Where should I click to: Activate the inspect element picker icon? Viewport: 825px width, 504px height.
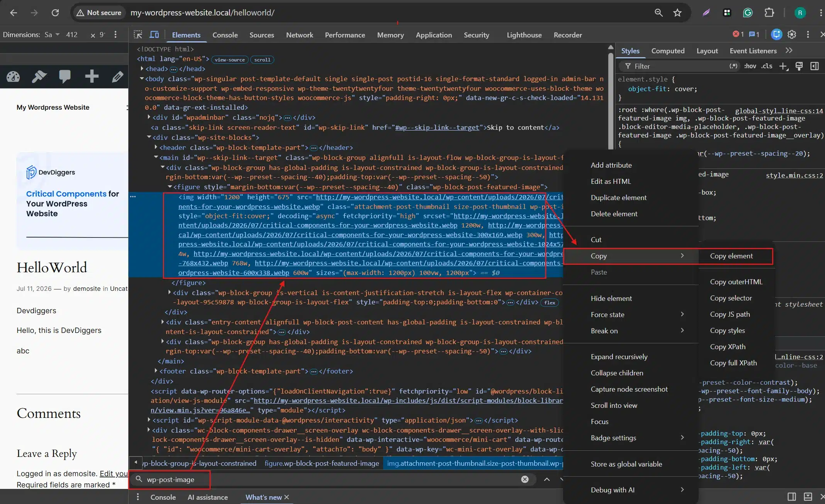tap(138, 35)
